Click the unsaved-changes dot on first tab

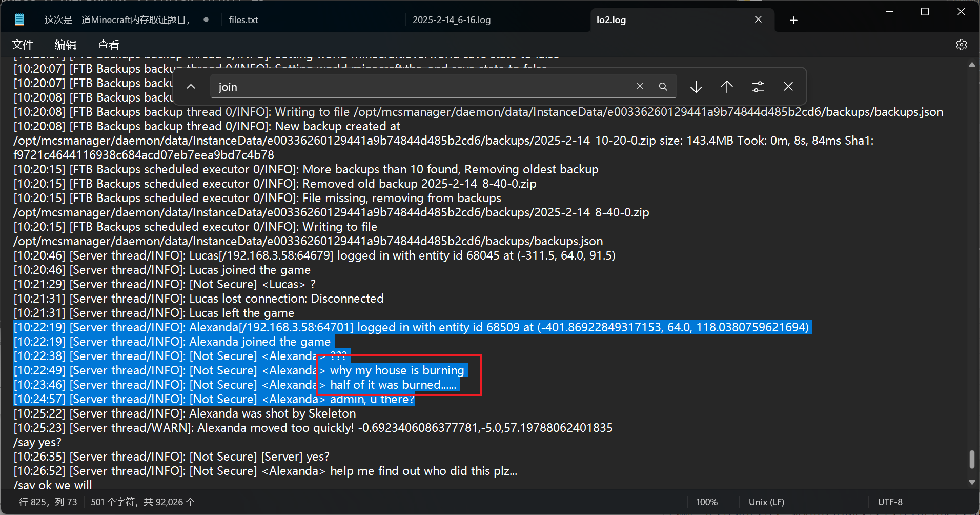pyautogui.click(x=206, y=19)
